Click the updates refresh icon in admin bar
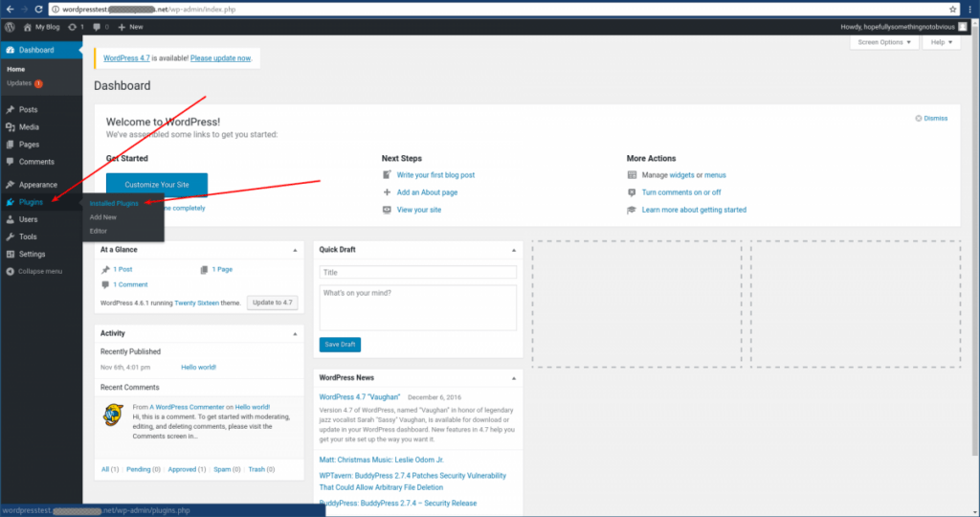Viewport: 980px width, 517px height. [x=73, y=27]
